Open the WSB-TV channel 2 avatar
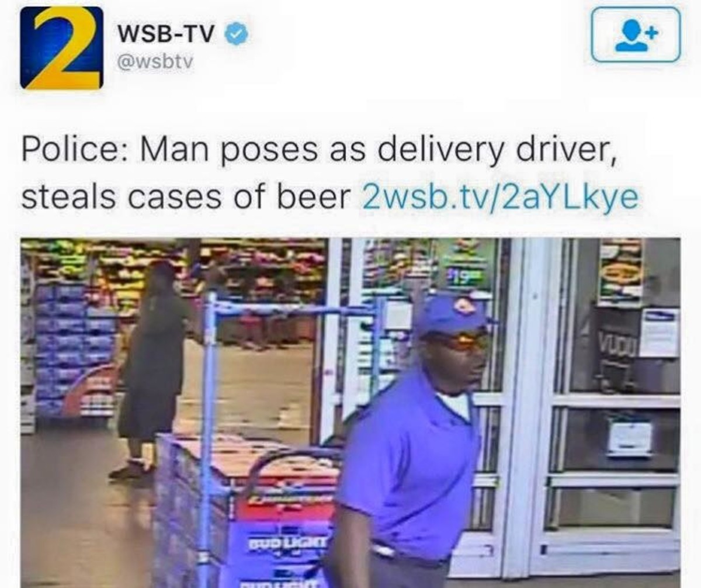The width and height of the screenshot is (701, 588). point(61,47)
